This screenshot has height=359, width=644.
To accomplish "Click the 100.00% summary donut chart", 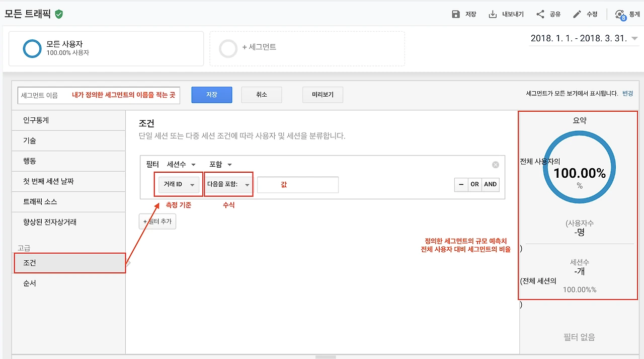I will click(580, 166).
